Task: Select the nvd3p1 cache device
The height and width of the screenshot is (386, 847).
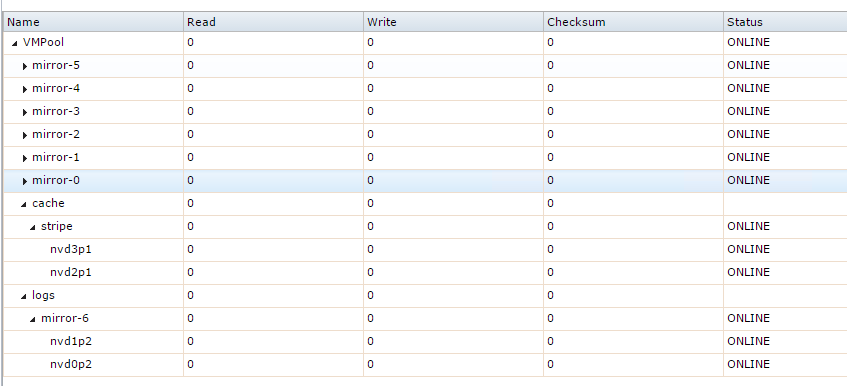Action: point(70,249)
